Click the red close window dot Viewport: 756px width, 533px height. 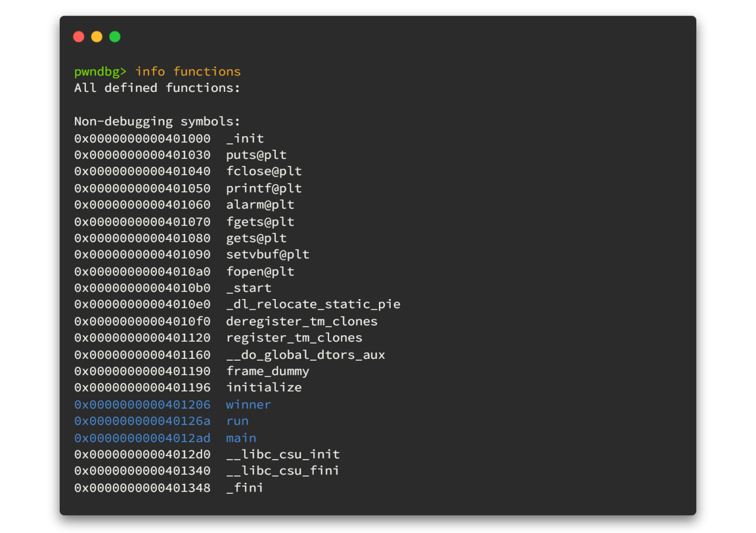click(79, 37)
